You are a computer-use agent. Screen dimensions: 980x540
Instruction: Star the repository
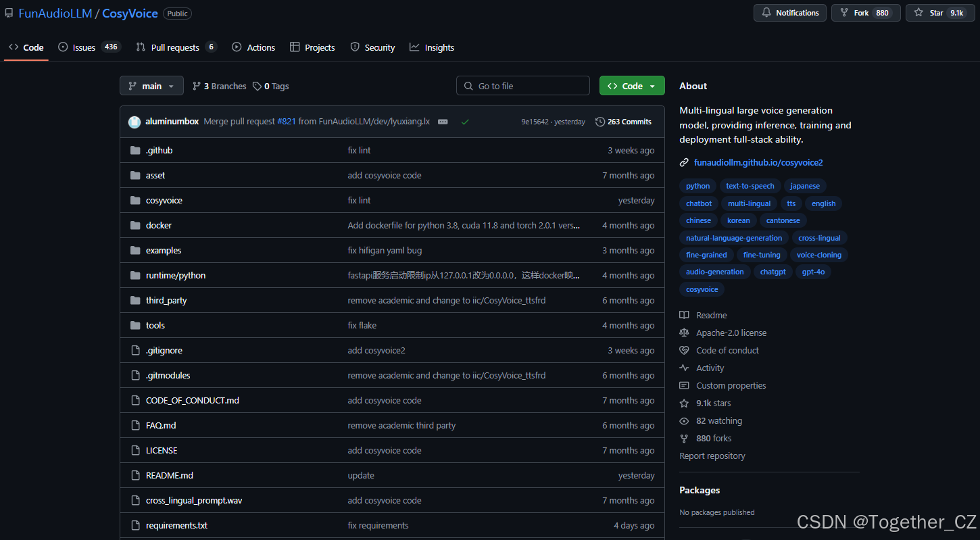pyautogui.click(x=941, y=13)
